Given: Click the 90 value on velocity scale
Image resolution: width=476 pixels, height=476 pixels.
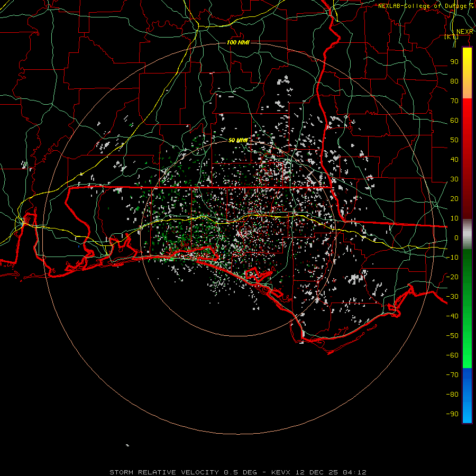Looking at the screenshot, I should point(454,62).
